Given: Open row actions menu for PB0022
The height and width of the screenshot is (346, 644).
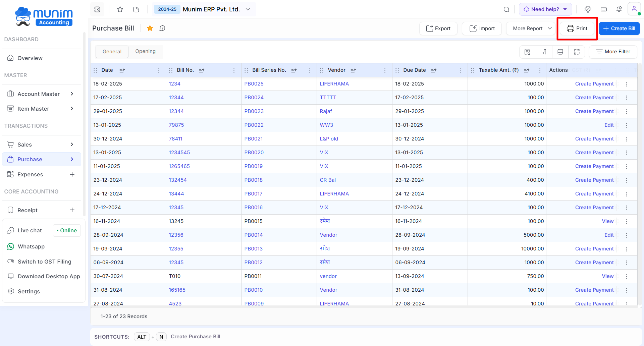Looking at the screenshot, I should [627, 125].
